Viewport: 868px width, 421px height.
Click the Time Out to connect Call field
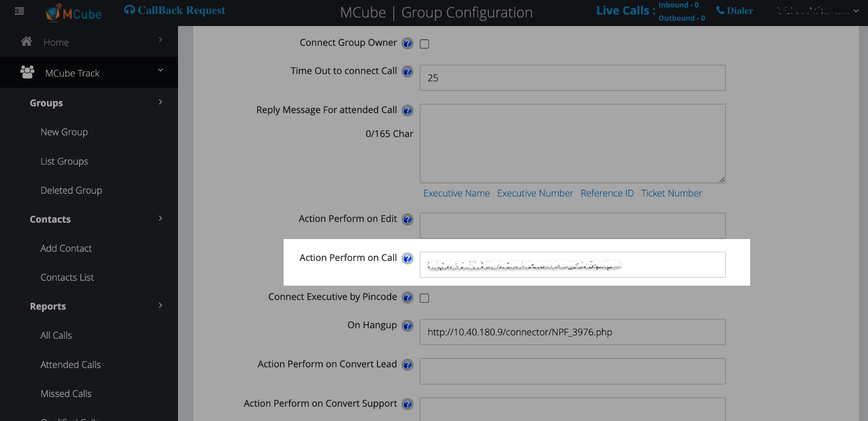coord(572,78)
